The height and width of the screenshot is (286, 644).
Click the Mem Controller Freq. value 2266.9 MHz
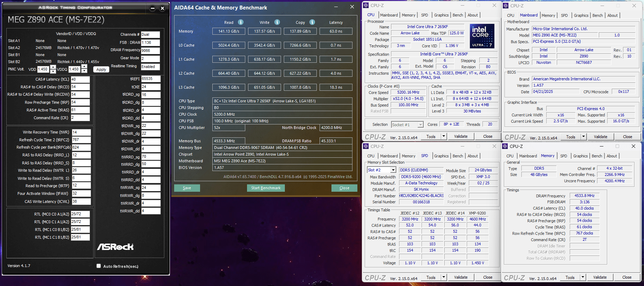(615, 175)
